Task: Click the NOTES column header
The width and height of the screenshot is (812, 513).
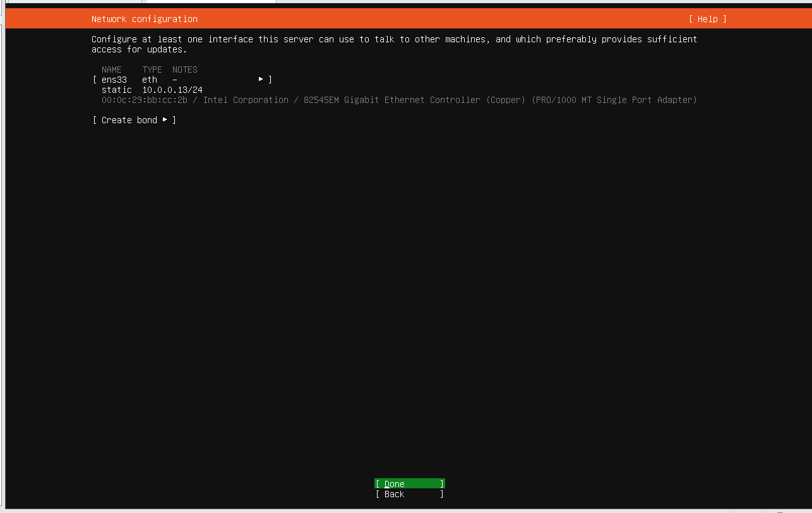Action: pos(185,69)
